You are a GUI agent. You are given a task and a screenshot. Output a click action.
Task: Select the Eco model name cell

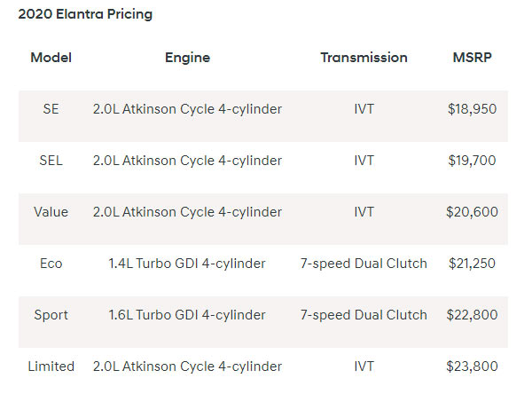51,264
